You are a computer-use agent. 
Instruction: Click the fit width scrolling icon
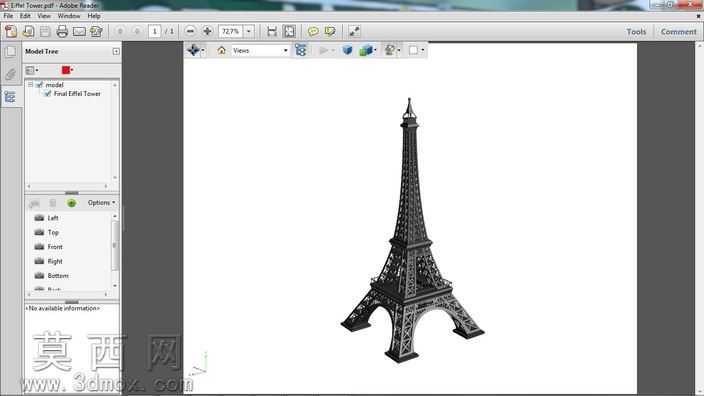272,31
